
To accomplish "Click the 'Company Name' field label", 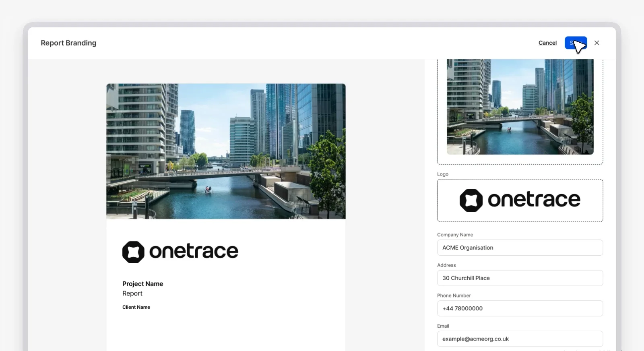I will (x=455, y=235).
